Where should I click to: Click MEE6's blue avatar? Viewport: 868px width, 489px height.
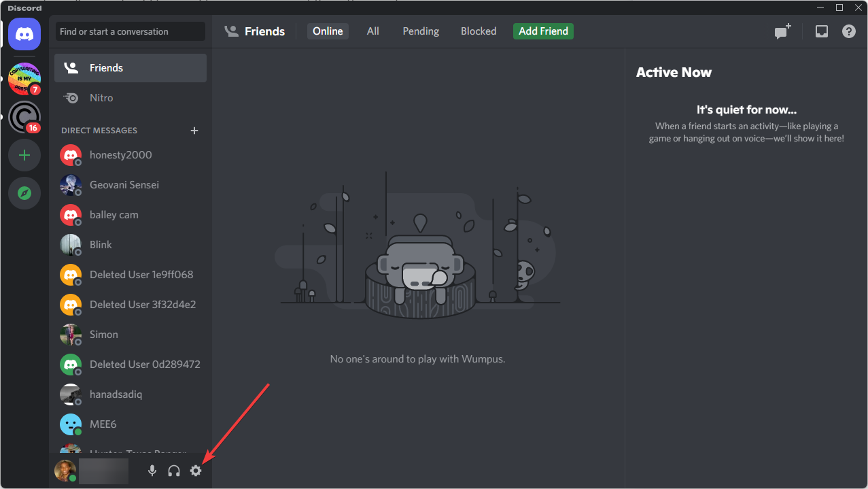click(71, 424)
